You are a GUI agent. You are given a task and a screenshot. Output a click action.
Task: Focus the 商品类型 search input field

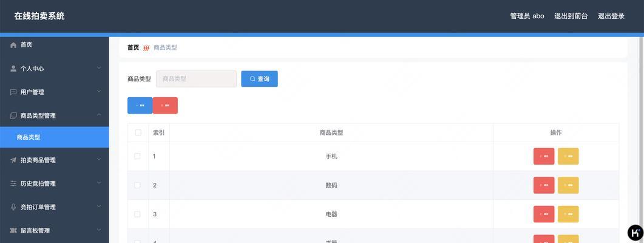tap(196, 79)
